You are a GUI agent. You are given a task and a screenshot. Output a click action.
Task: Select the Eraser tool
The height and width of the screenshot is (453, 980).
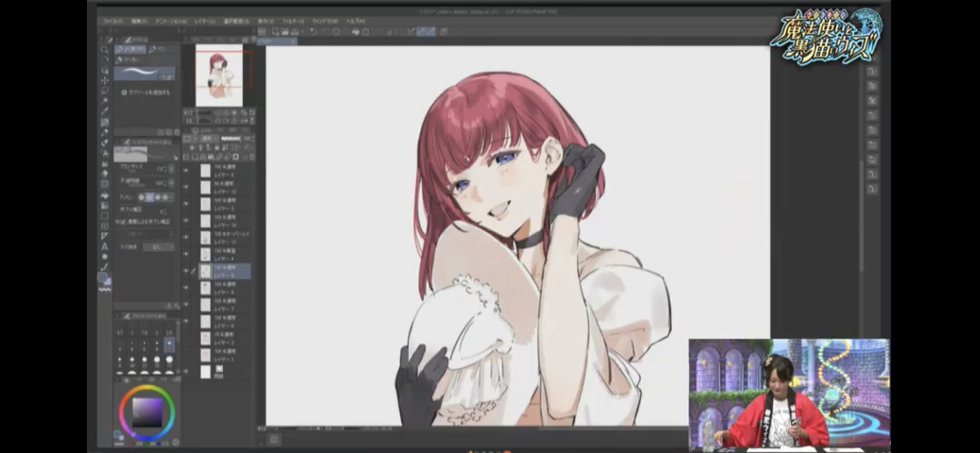(x=104, y=174)
